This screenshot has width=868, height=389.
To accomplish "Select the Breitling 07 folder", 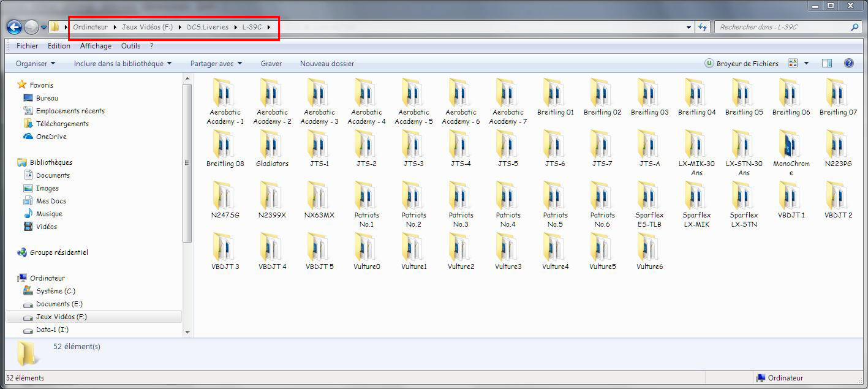I will pyautogui.click(x=838, y=97).
